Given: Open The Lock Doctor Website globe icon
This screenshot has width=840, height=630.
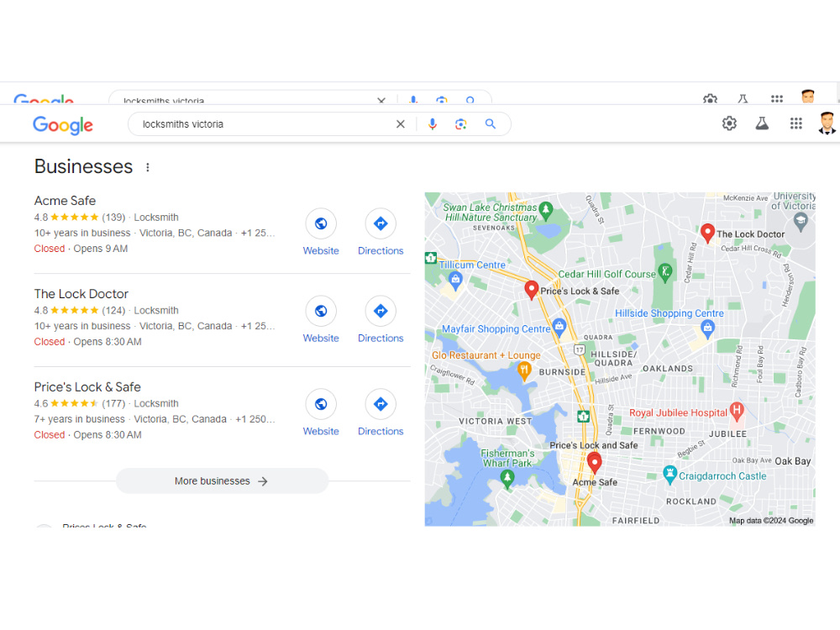Looking at the screenshot, I should coord(321,311).
